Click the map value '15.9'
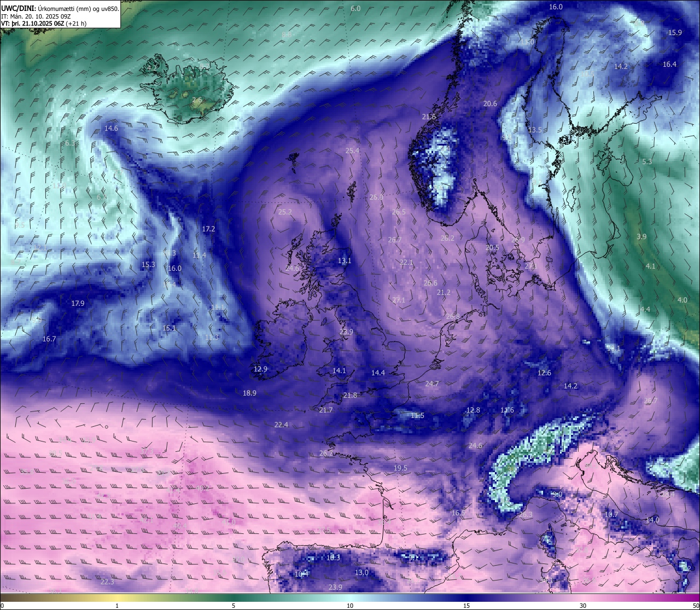Screen dimensions: 700x610 pos(675,33)
